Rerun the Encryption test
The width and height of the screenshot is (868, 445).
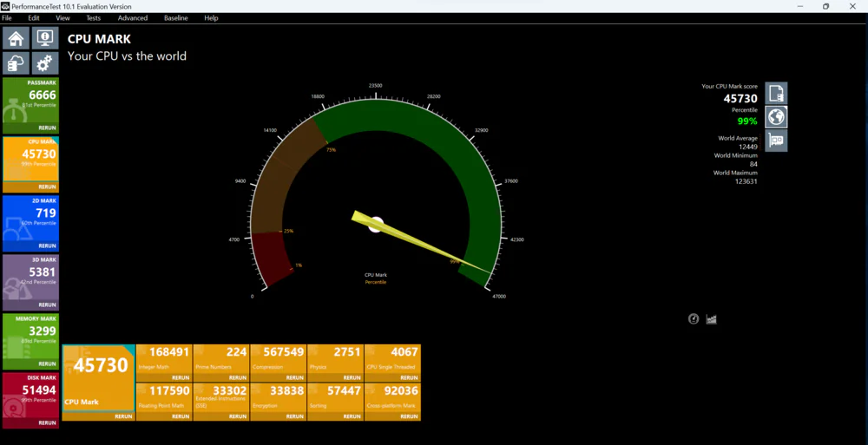[x=294, y=416]
